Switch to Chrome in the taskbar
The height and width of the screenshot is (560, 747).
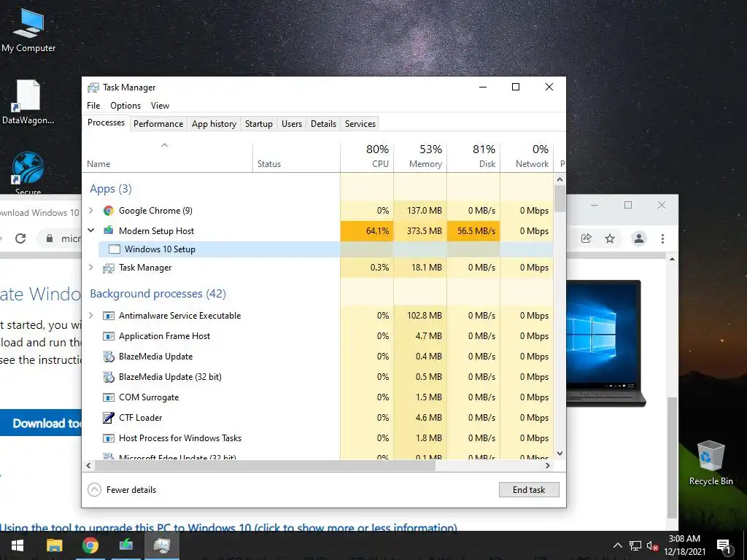coord(90,545)
